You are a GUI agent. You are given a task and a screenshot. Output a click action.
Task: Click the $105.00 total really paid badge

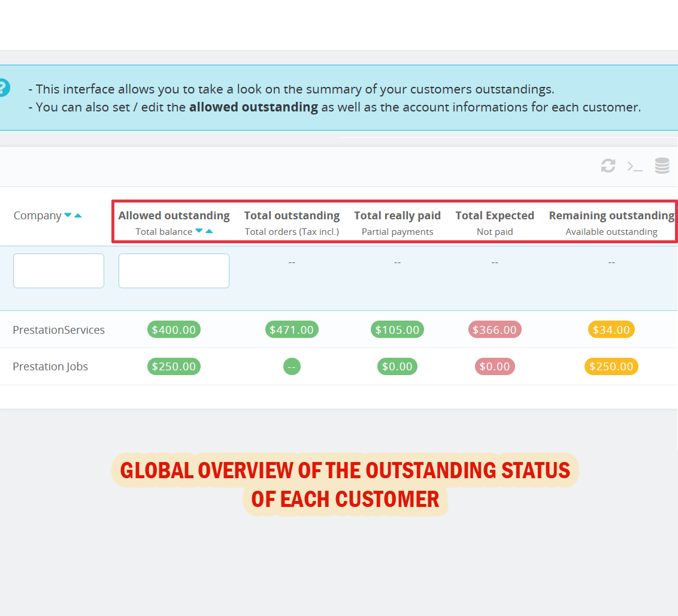click(397, 330)
